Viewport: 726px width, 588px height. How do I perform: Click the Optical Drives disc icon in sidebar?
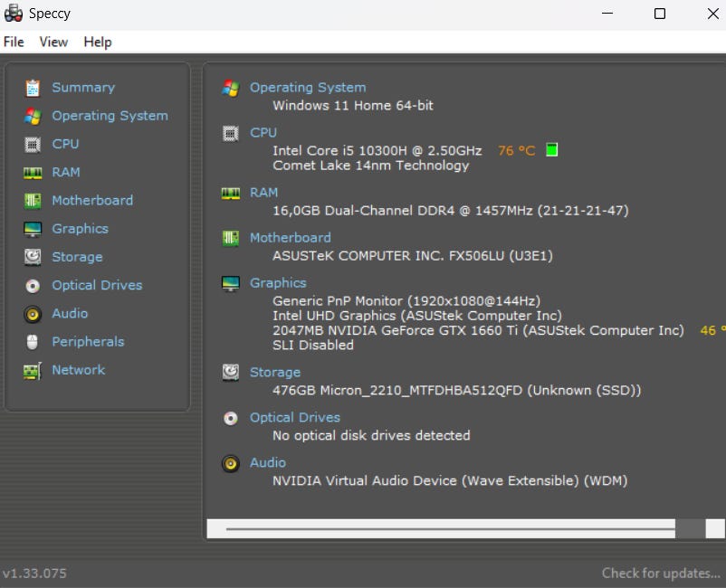(x=33, y=286)
